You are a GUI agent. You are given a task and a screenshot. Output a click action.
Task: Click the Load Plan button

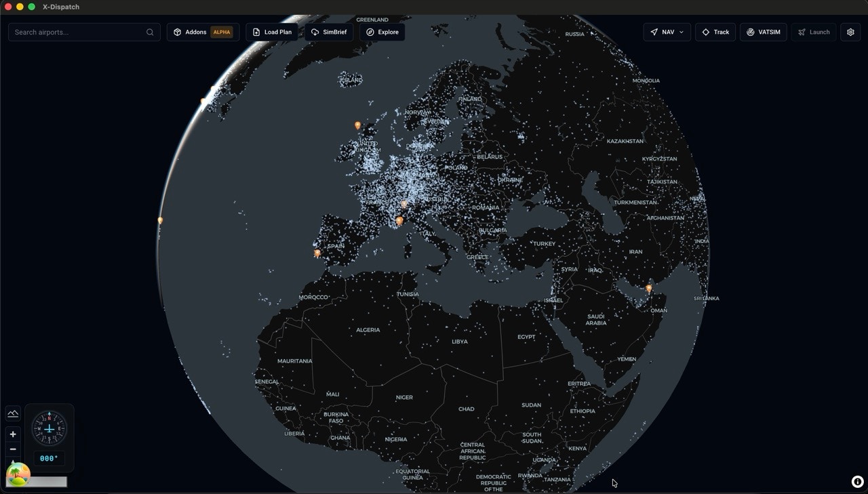pos(271,32)
